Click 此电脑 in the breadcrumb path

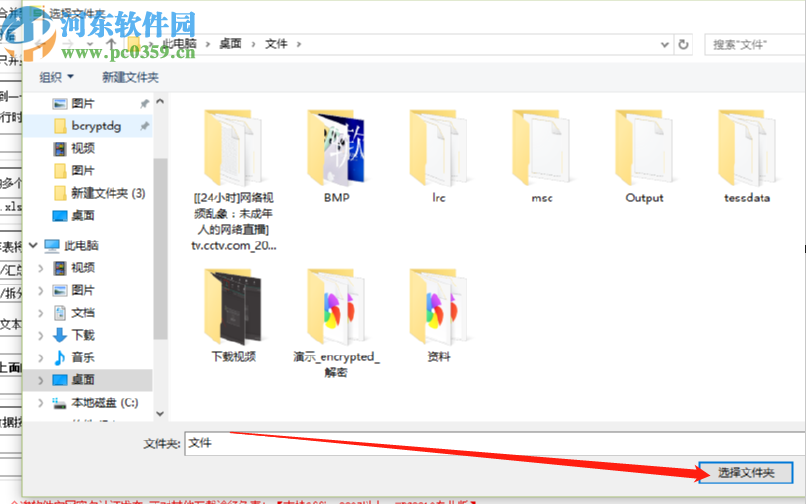point(179,44)
